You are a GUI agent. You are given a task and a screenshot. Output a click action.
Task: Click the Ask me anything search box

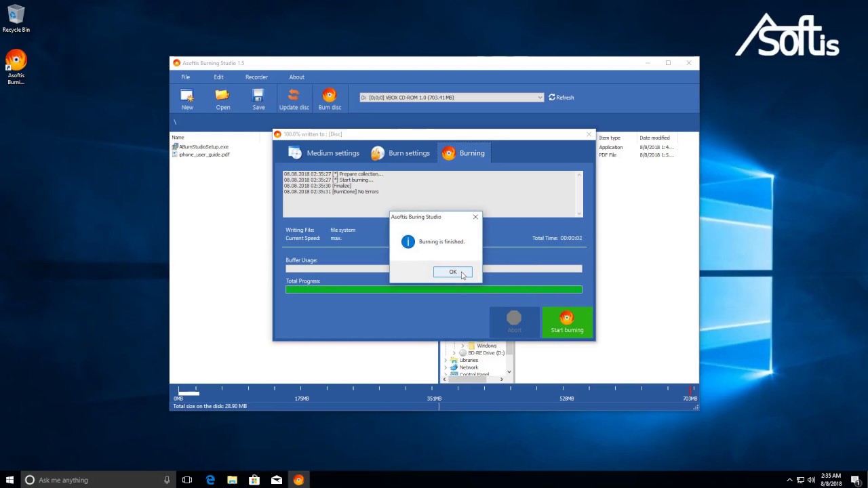(x=96, y=480)
